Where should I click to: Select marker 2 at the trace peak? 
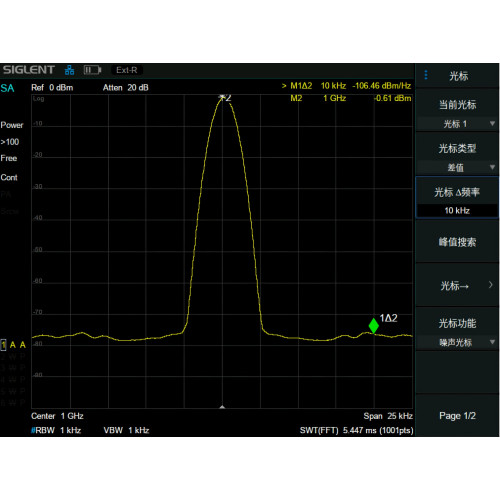click(225, 98)
